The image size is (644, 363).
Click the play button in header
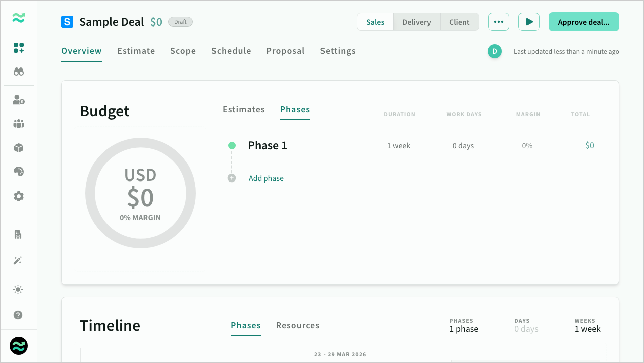(x=529, y=22)
